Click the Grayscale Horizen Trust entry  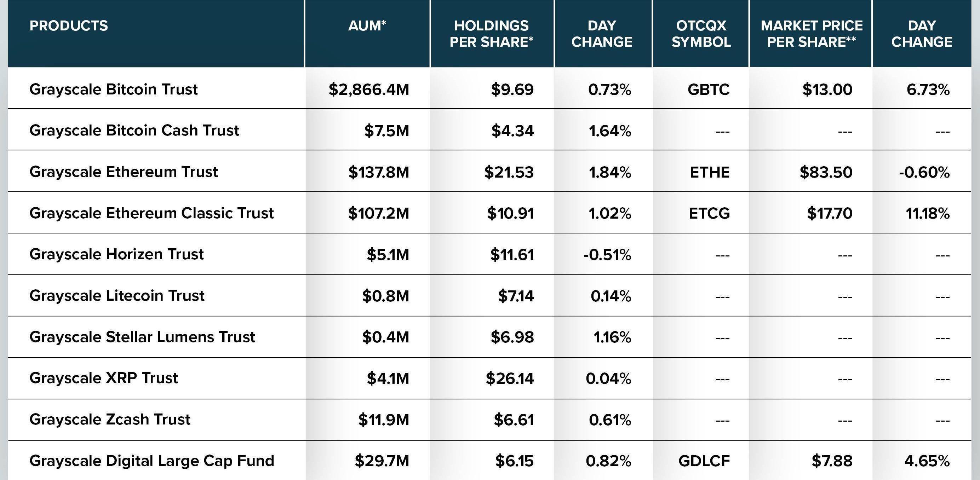(116, 254)
